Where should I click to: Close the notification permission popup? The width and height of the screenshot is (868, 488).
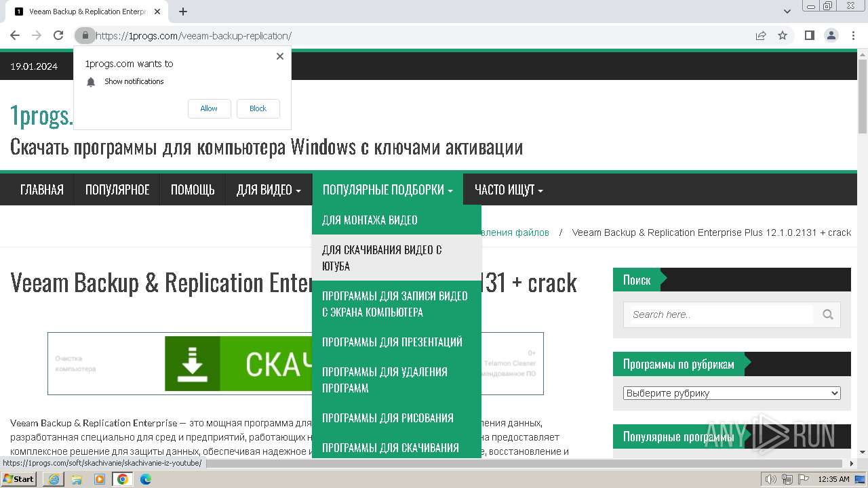click(x=280, y=56)
